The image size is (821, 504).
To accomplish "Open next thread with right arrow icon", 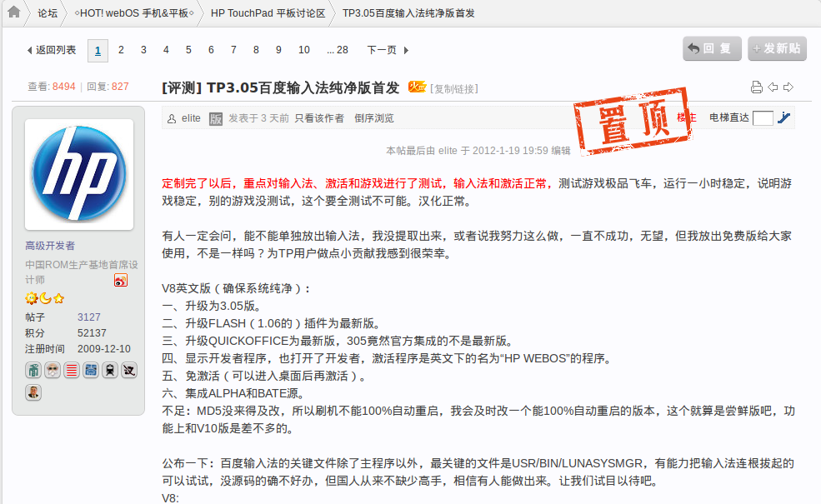I will [788, 87].
